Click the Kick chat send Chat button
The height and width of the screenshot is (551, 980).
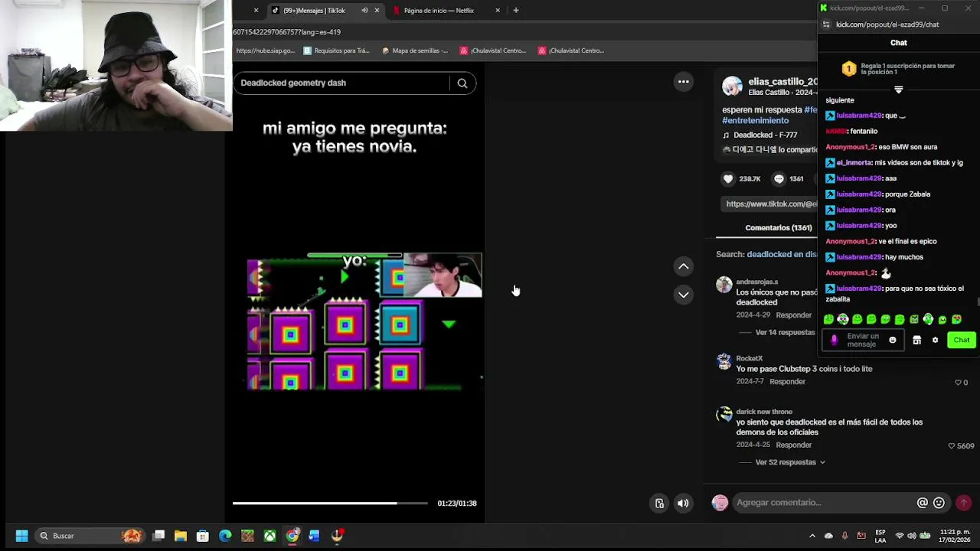pos(962,341)
